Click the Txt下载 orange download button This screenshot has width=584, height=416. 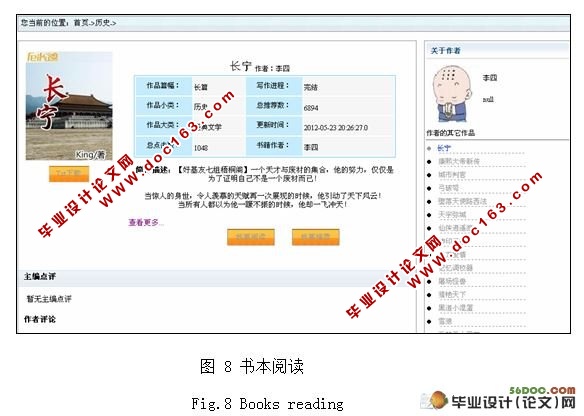coord(69,174)
